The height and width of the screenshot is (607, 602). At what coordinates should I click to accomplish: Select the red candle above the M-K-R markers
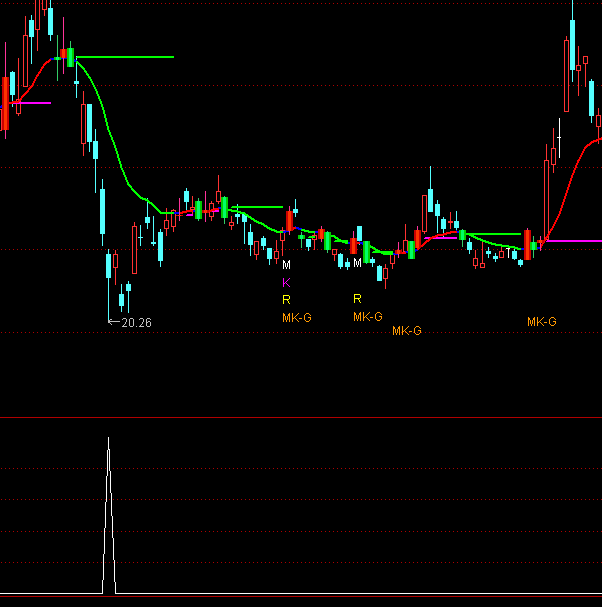point(289,220)
